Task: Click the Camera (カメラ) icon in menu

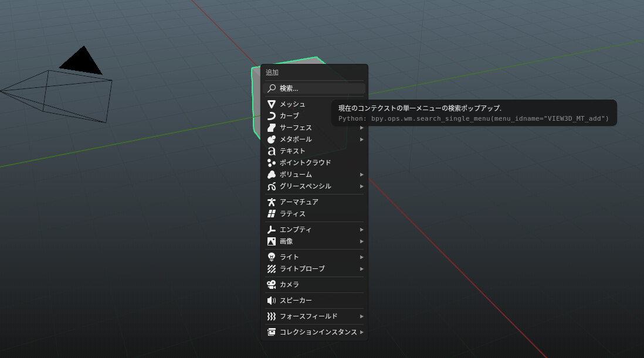Action: (x=272, y=285)
